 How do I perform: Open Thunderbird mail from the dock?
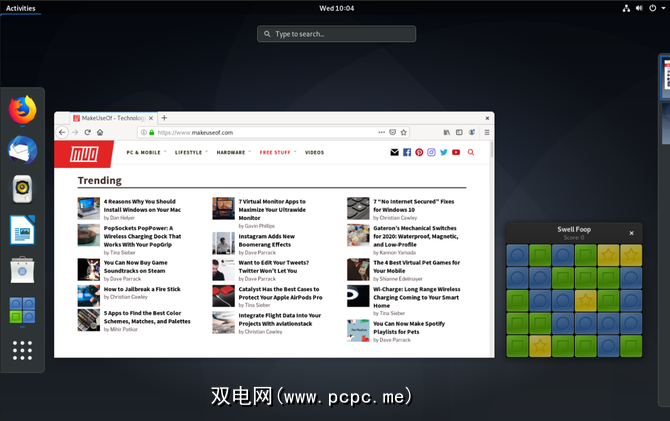(23, 150)
